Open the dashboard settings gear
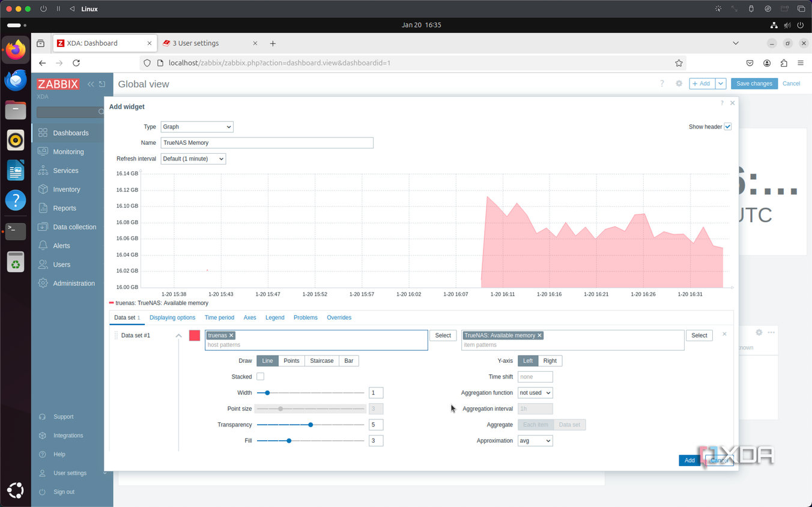This screenshot has width=812, height=507. coord(679,83)
